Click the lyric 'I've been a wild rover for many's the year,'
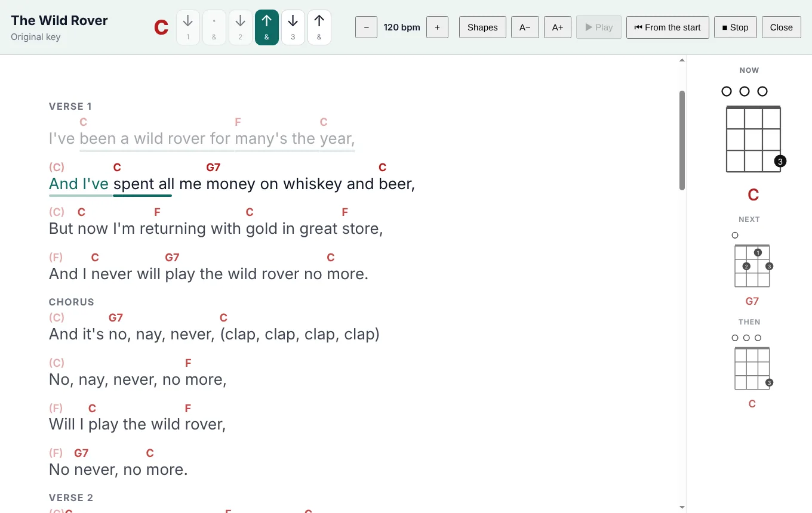Viewport: 812px width, 513px height. [x=202, y=138]
